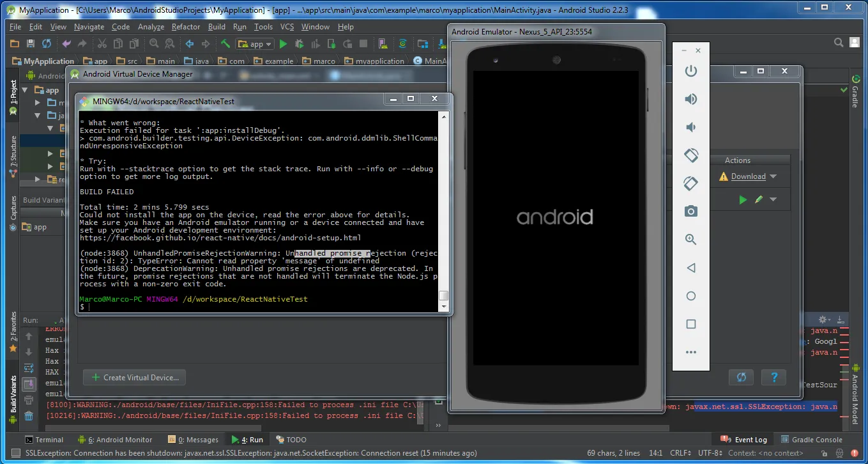Toggle the Build Variants tool window
868x464 pixels.
click(13, 399)
